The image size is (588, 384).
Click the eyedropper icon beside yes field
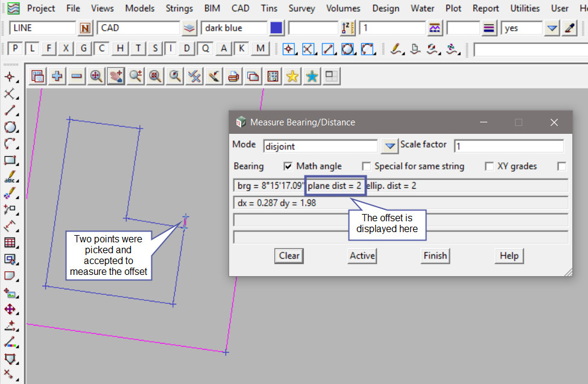[x=569, y=28]
